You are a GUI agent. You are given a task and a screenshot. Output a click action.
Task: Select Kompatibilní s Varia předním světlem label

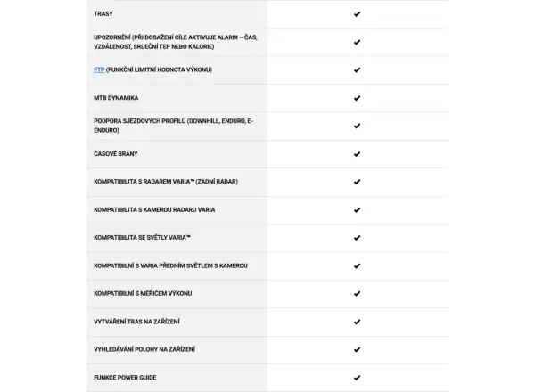170,265
